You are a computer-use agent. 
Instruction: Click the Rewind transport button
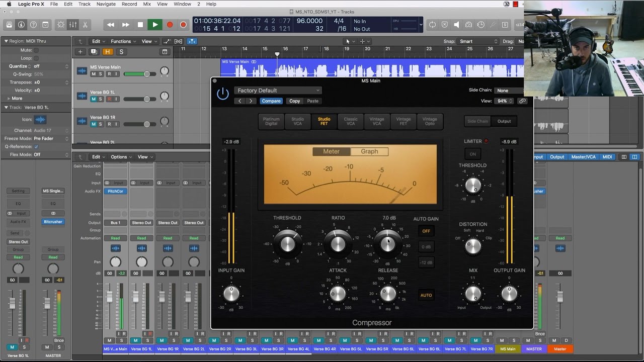111,25
